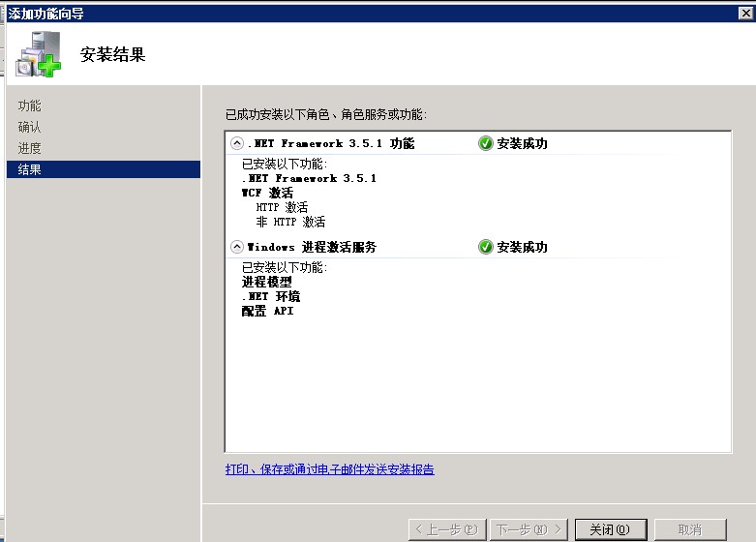Select the .NET 环境 entry
756x542 pixels.
click(270, 296)
